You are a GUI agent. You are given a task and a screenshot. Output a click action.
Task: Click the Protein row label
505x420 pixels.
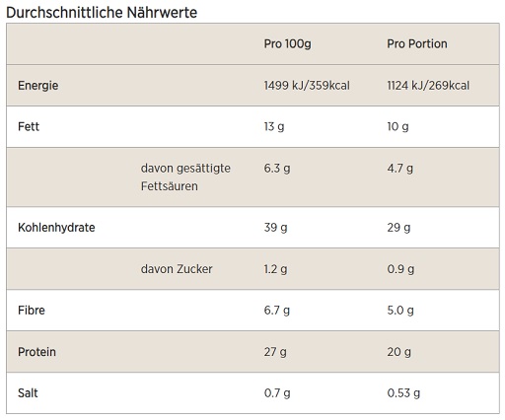(36, 352)
